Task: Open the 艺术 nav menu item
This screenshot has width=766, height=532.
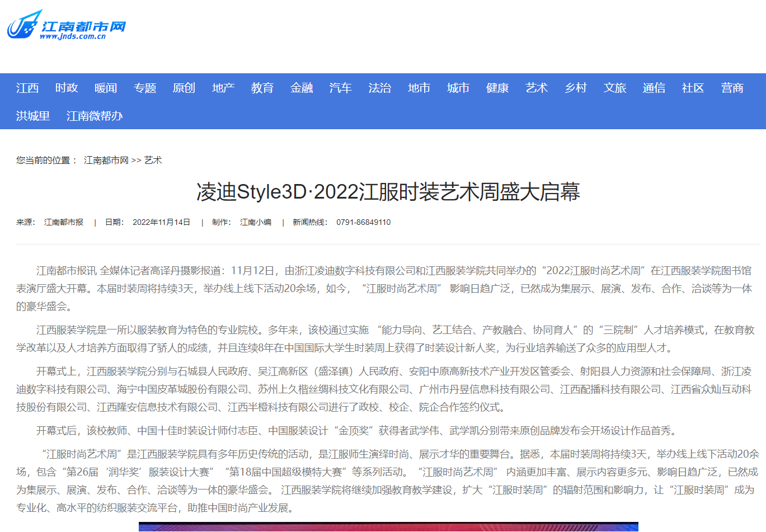Action: pyautogui.click(x=537, y=88)
